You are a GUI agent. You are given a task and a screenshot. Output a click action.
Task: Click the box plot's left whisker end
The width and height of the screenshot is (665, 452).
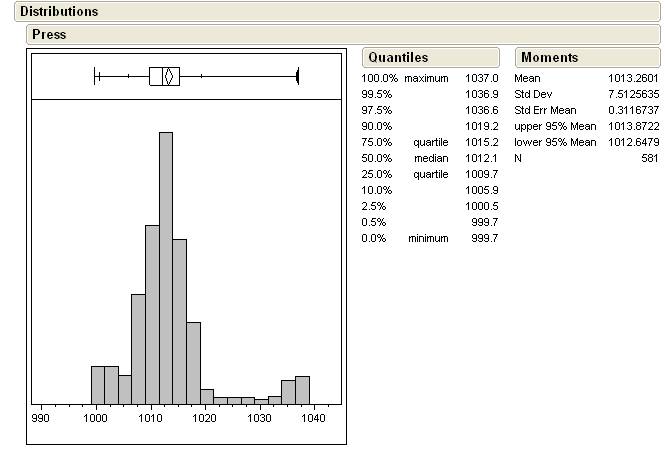[95, 75]
